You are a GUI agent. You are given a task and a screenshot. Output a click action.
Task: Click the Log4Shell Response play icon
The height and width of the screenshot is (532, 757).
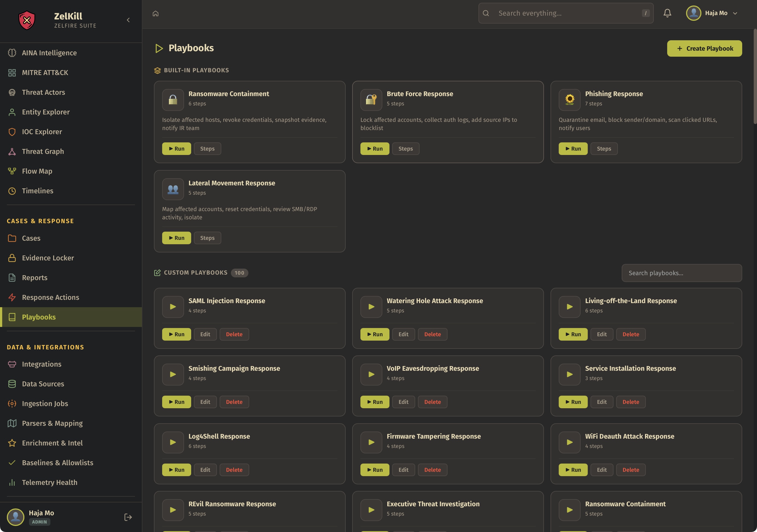pos(173,442)
